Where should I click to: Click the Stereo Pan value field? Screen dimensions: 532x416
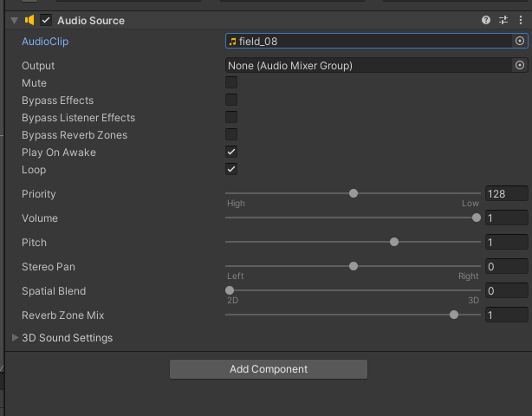(x=506, y=267)
